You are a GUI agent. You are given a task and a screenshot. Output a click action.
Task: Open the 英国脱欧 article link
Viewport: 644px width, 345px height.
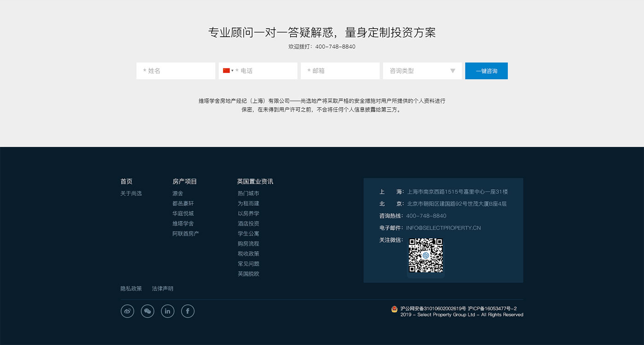[x=248, y=274]
